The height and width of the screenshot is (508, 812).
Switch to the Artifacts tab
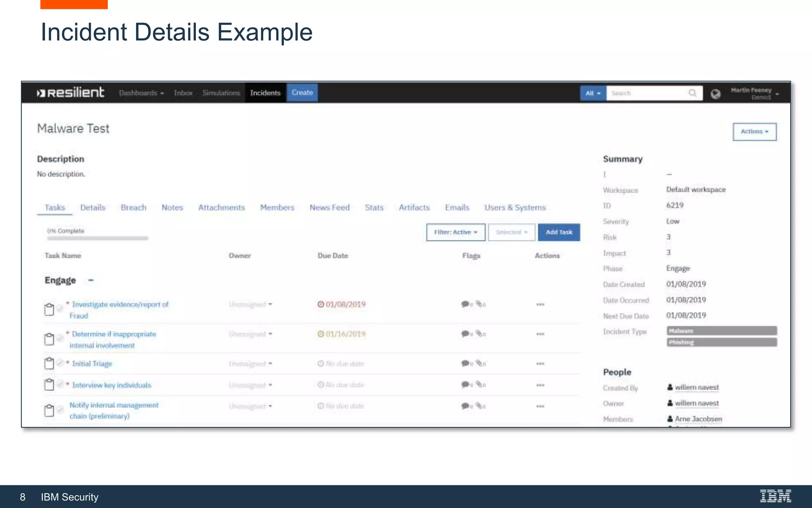click(414, 208)
